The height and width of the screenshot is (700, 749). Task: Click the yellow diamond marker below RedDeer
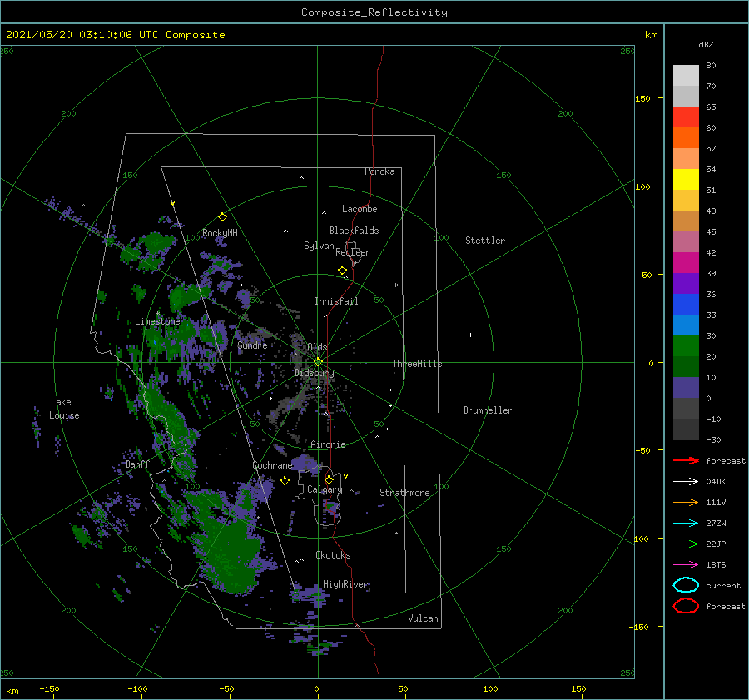click(x=343, y=270)
